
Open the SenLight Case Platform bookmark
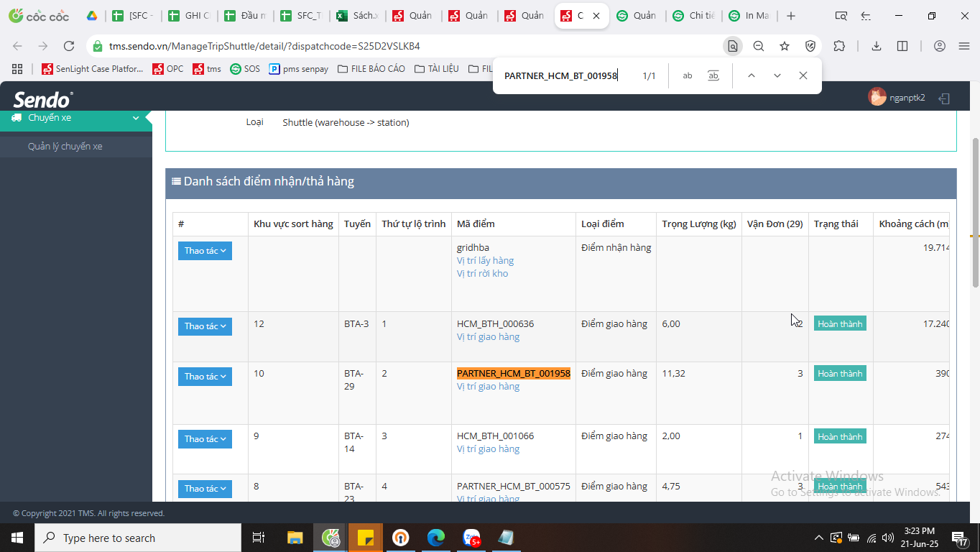[93, 69]
